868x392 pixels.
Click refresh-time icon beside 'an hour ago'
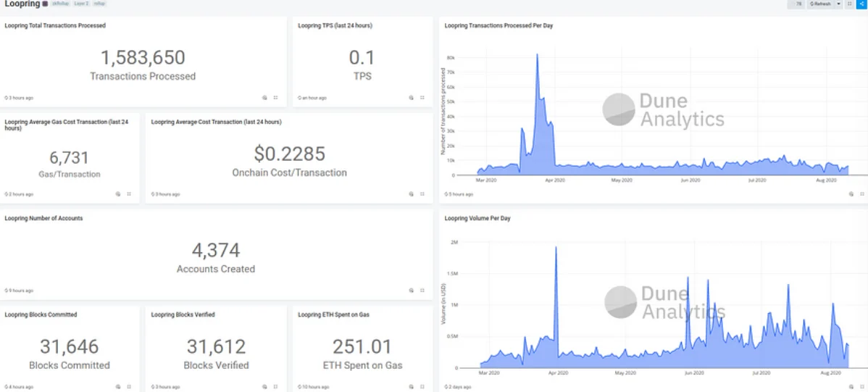point(299,98)
